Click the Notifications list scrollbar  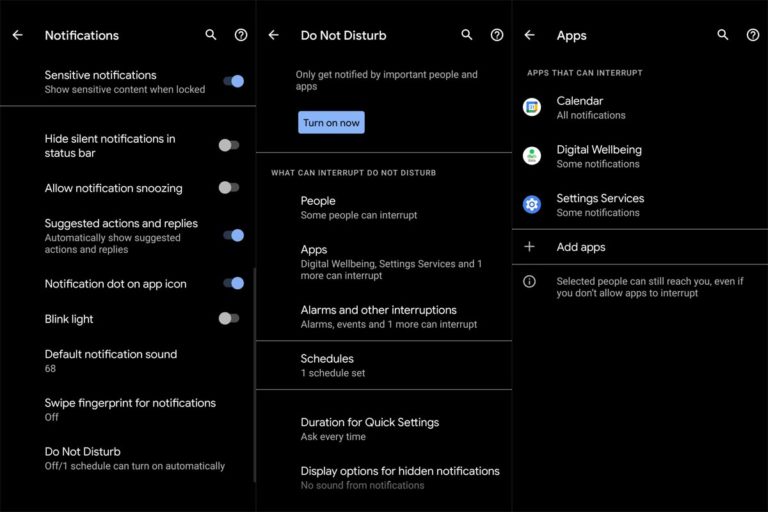tap(254, 375)
